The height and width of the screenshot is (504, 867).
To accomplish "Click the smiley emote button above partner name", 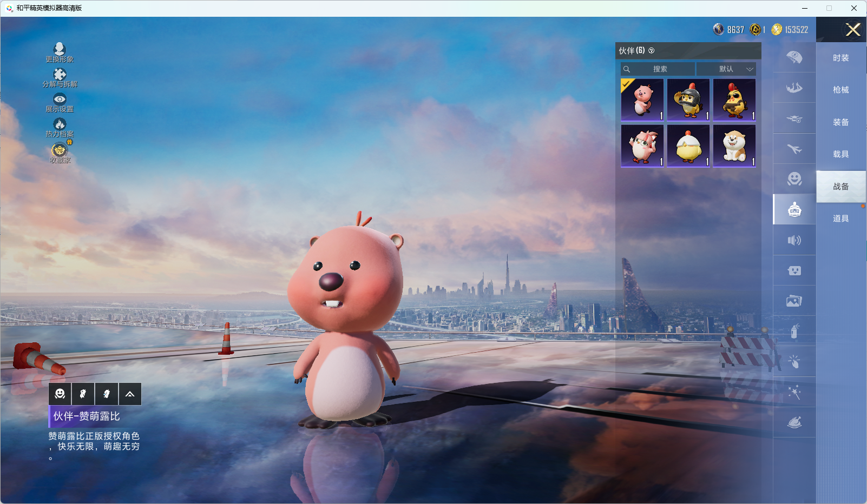I will click(60, 394).
